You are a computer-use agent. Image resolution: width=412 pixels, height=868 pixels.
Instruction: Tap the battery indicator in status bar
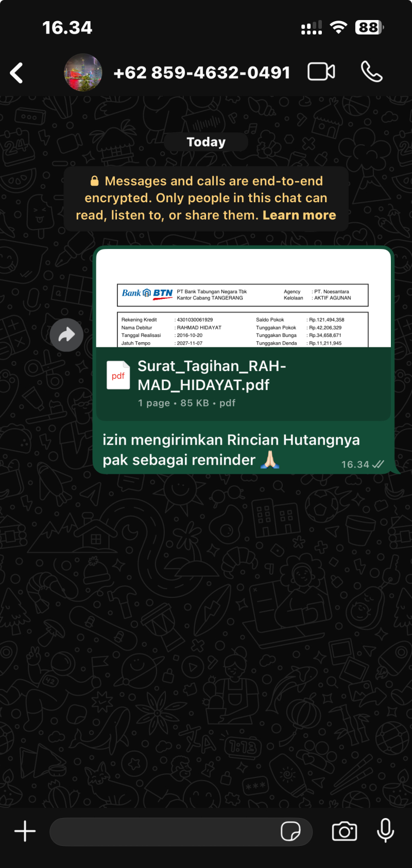click(369, 27)
